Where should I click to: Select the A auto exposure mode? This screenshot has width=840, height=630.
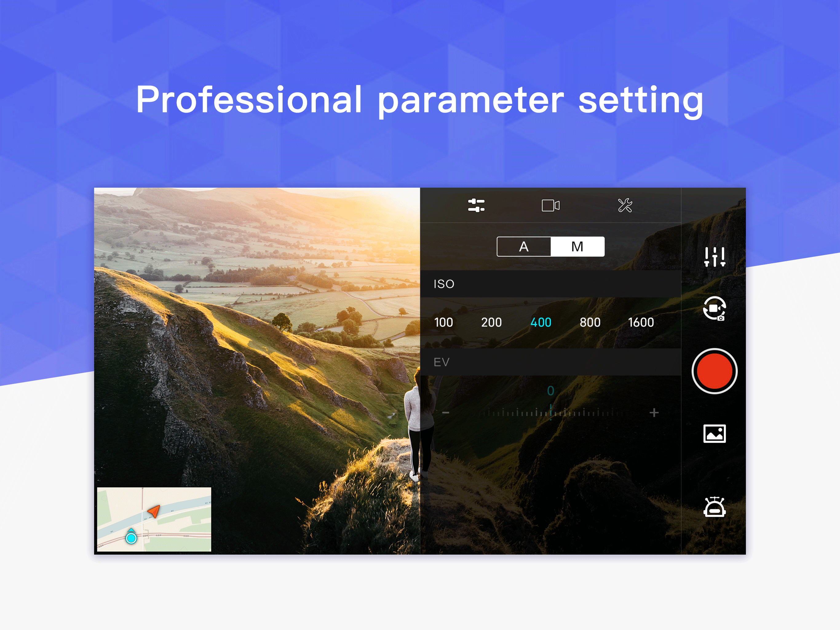point(524,247)
